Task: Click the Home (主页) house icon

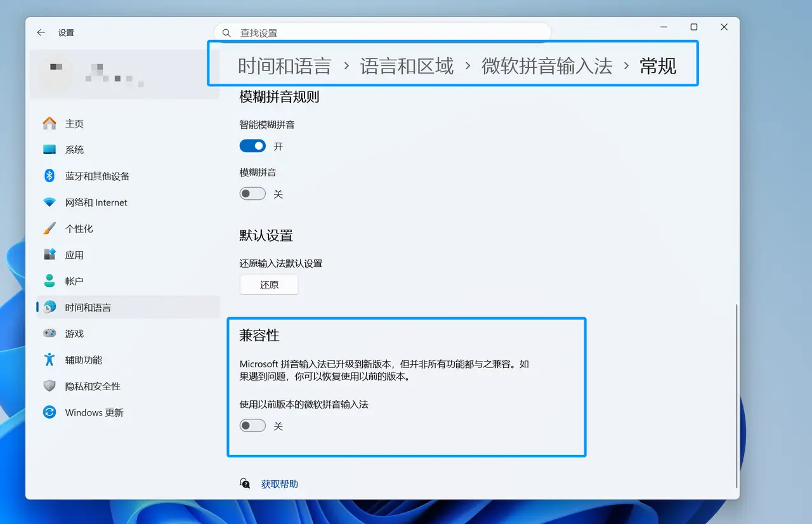Action: point(49,124)
